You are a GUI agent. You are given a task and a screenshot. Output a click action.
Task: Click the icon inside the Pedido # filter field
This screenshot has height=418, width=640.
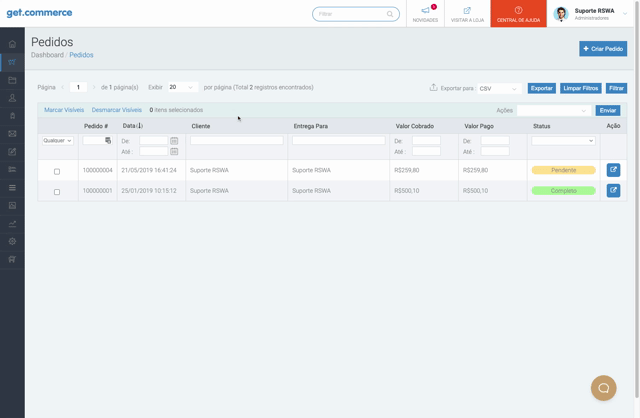108,140
